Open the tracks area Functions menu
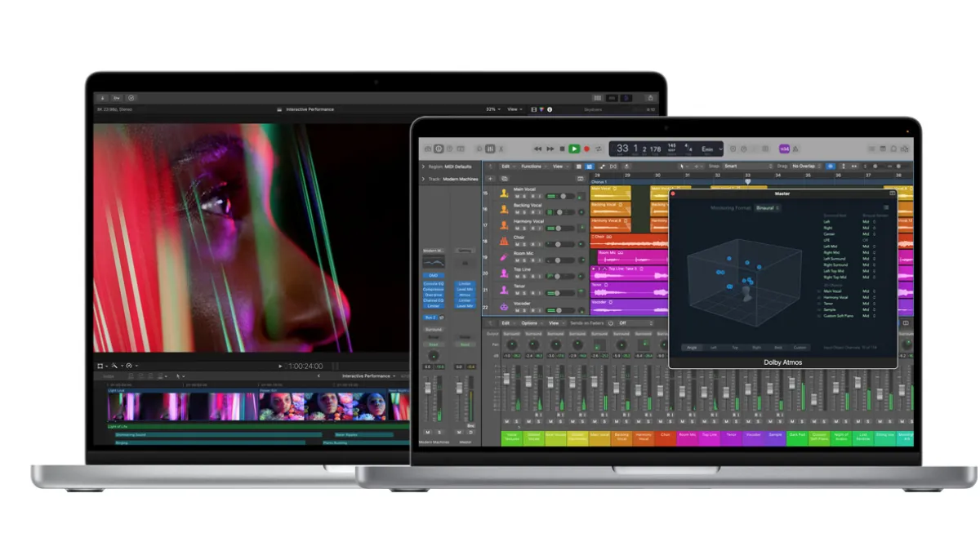This screenshot has height=551, width=980. (x=533, y=167)
